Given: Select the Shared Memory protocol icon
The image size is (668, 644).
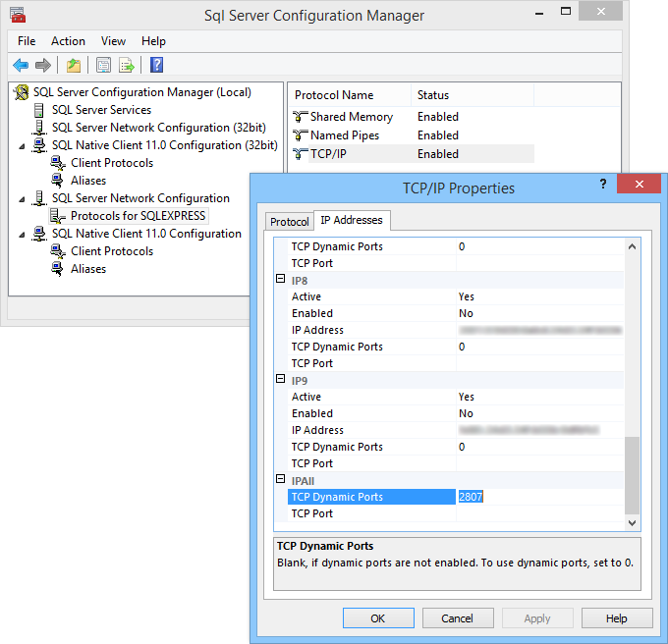Looking at the screenshot, I should coord(301,116).
